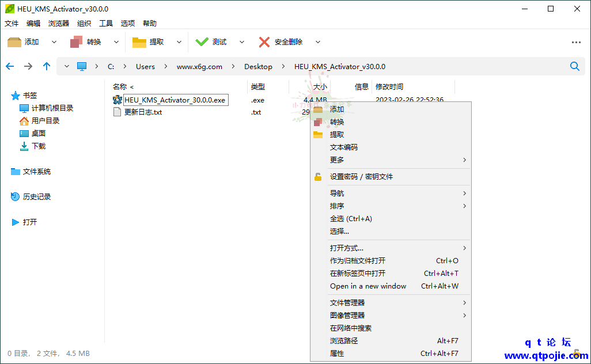Expand the 转换 dropdown arrow in toolbar
This screenshot has width=591, height=364.
116,42
